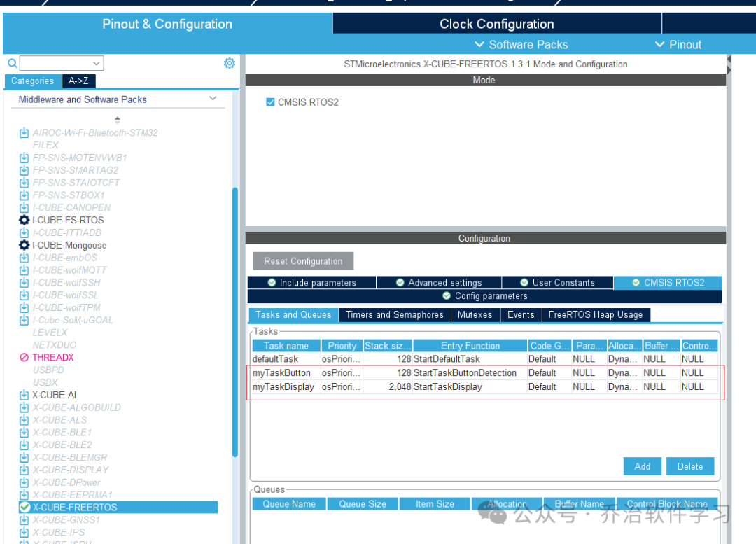Image resolution: width=756 pixels, height=544 pixels.
Task: Click the download icon next to X-CUBE-AI
Action: pyautogui.click(x=24, y=395)
